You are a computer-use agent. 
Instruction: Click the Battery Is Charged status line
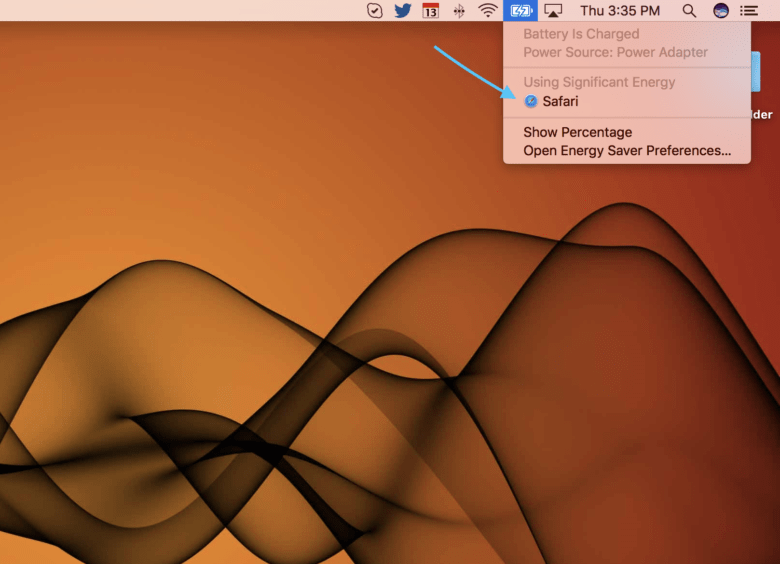[x=580, y=34]
